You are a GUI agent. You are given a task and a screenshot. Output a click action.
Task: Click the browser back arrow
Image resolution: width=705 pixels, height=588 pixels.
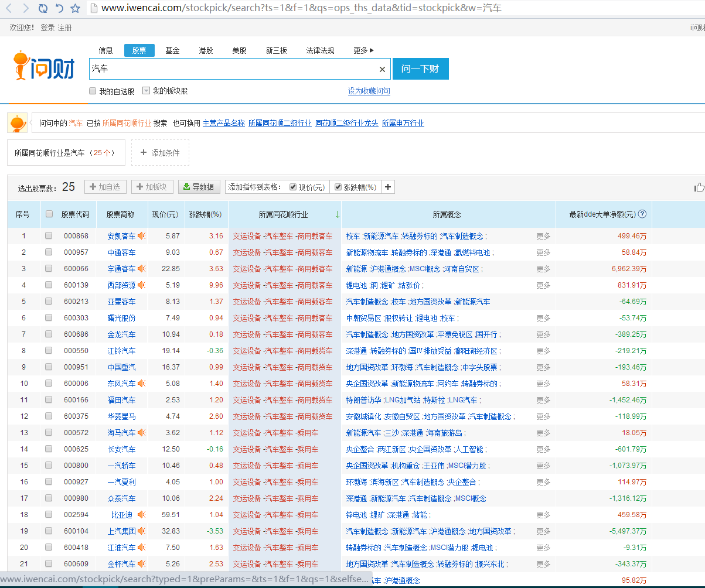pyautogui.click(x=10, y=8)
